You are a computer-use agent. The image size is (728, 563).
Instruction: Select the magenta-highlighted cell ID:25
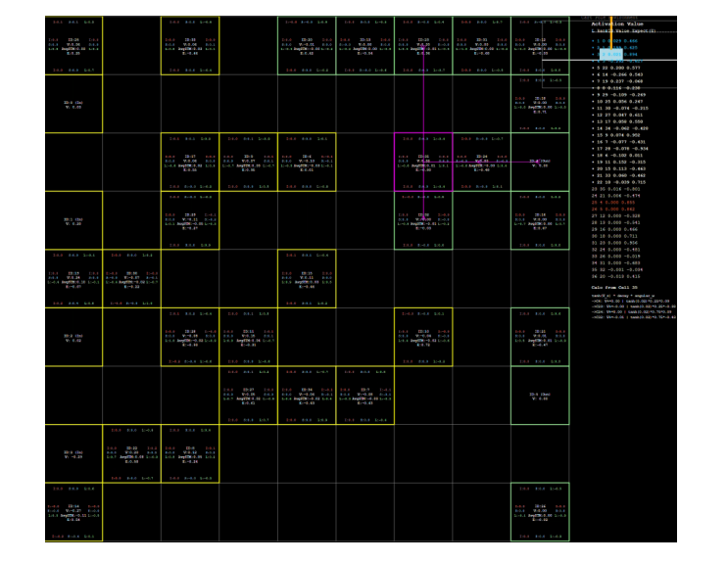[423, 163]
